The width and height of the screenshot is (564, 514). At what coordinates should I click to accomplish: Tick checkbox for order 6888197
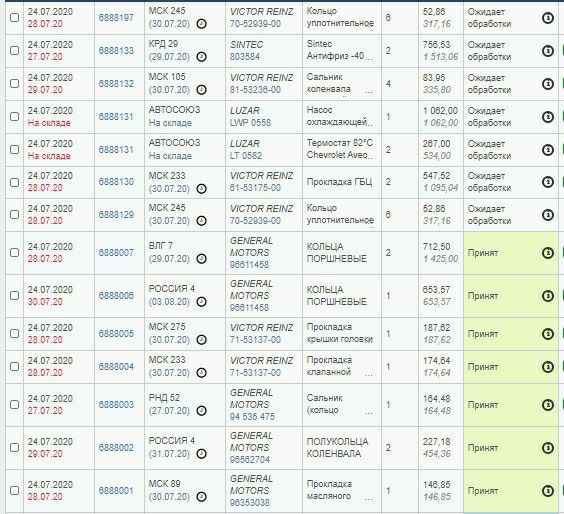coord(14,17)
